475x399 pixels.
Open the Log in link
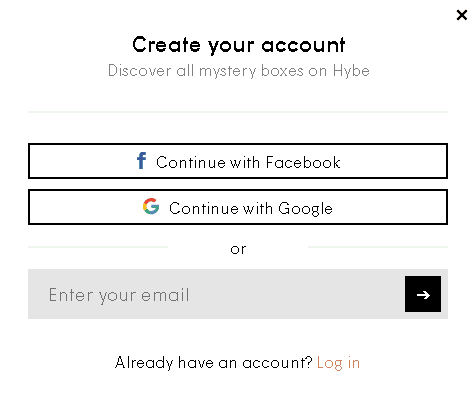tap(338, 363)
